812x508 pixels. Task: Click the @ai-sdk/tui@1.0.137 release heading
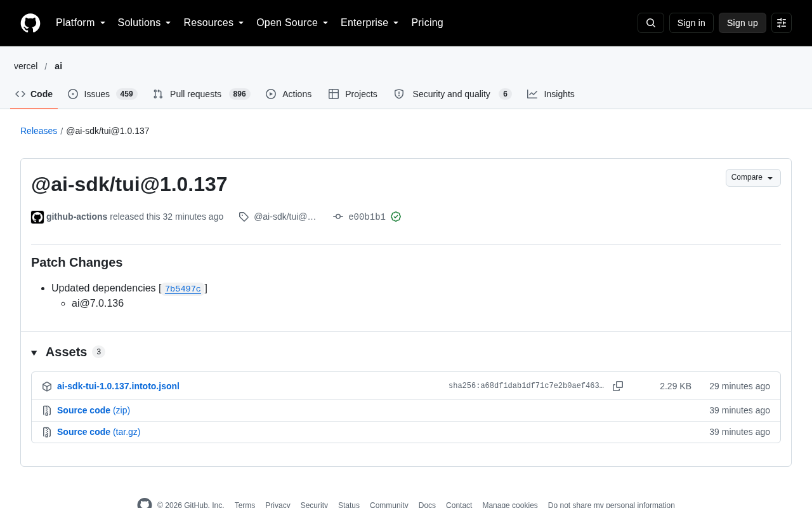coord(129,184)
